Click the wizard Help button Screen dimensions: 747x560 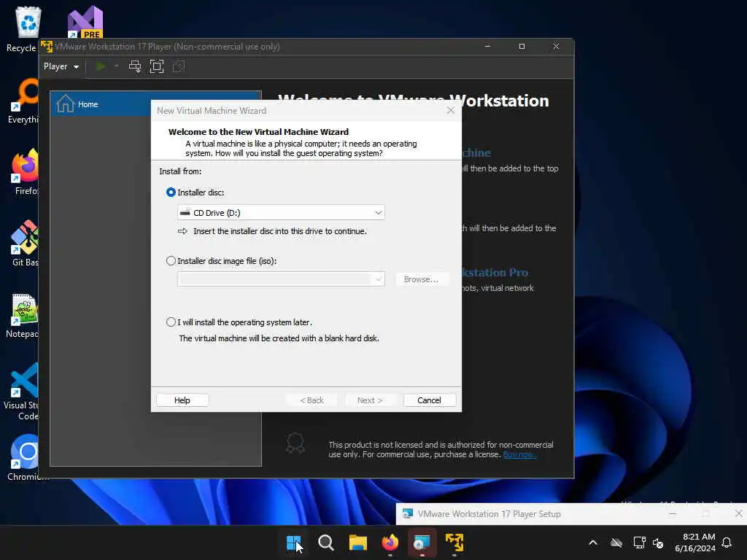click(x=182, y=400)
